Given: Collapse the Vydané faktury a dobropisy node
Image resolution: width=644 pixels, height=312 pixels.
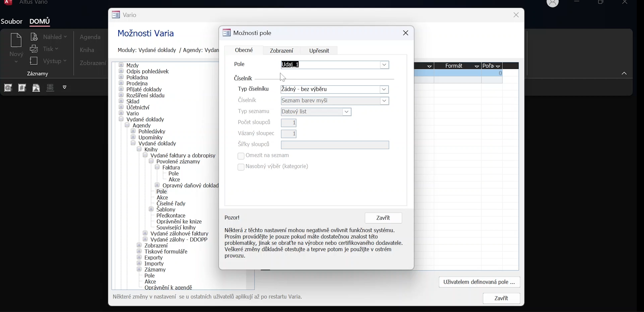Looking at the screenshot, I should click(x=145, y=155).
